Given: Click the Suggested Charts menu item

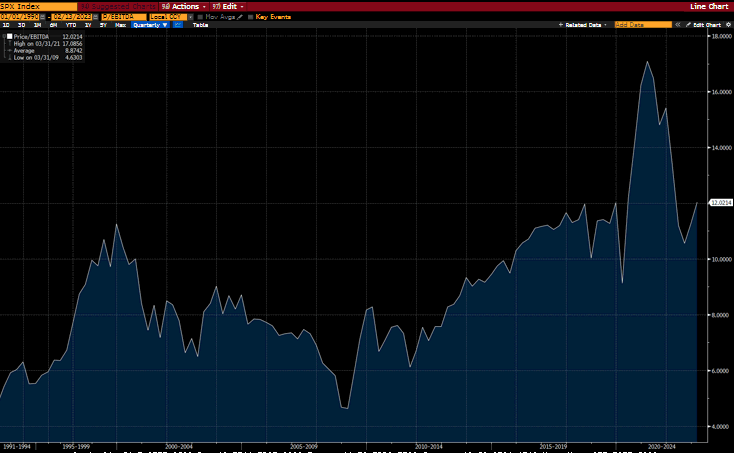Looking at the screenshot, I should pos(118,7).
